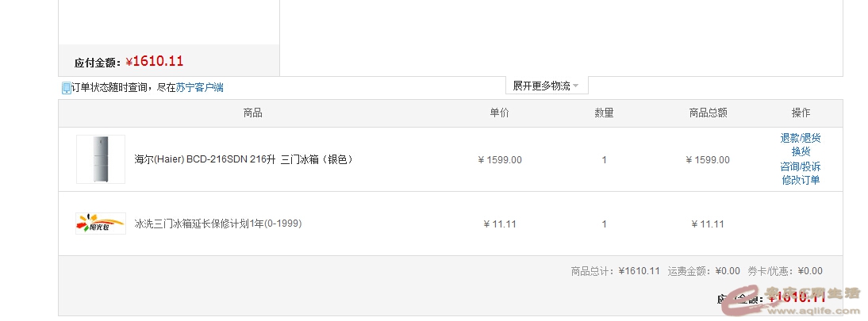Viewport: 868px width, 321px height.
Task: Click the 操作 column header
Action: 801,113
